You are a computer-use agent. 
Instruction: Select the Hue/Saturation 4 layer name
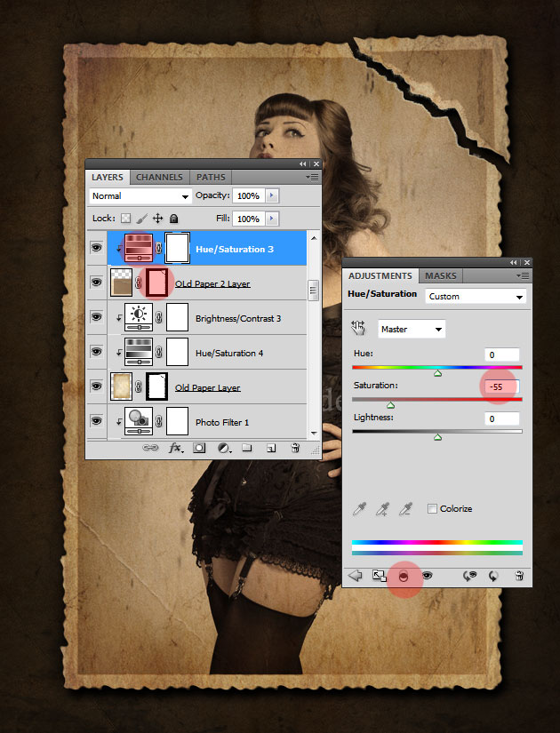point(229,353)
